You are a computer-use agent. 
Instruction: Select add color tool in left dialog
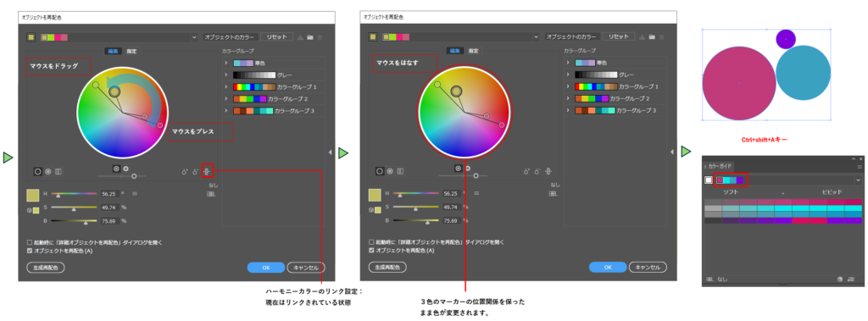tap(185, 172)
